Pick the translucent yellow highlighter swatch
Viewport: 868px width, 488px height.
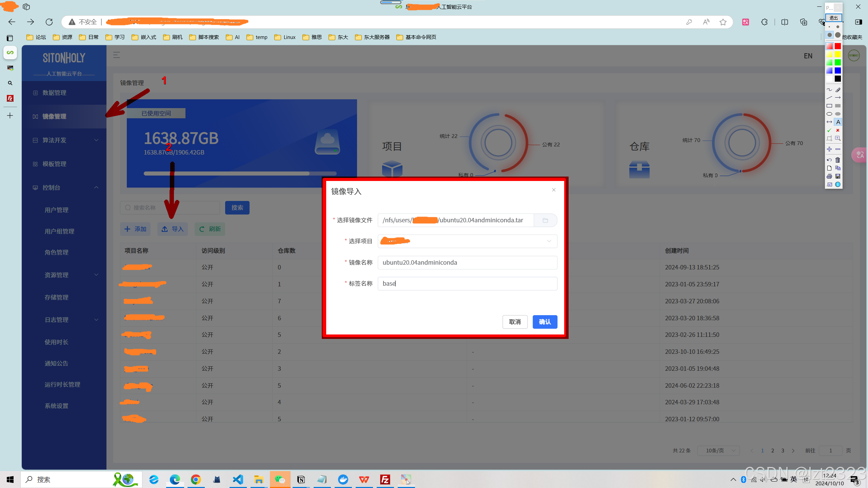(829, 54)
